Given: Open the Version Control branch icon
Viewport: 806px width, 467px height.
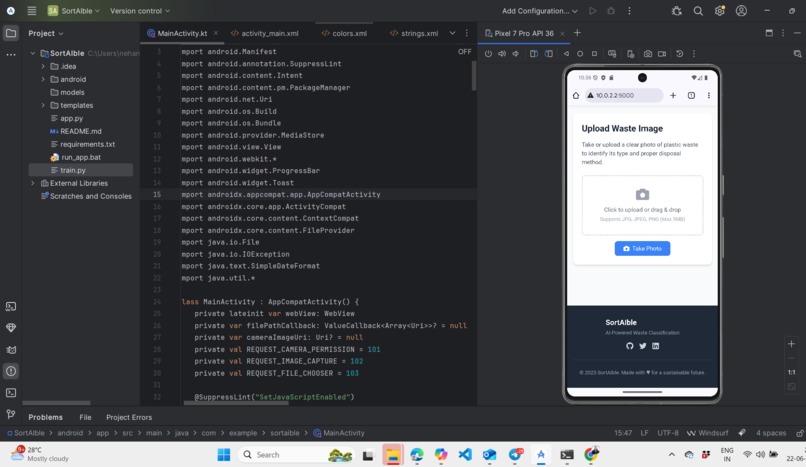Looking at the screenshot, I should (11, 414).
